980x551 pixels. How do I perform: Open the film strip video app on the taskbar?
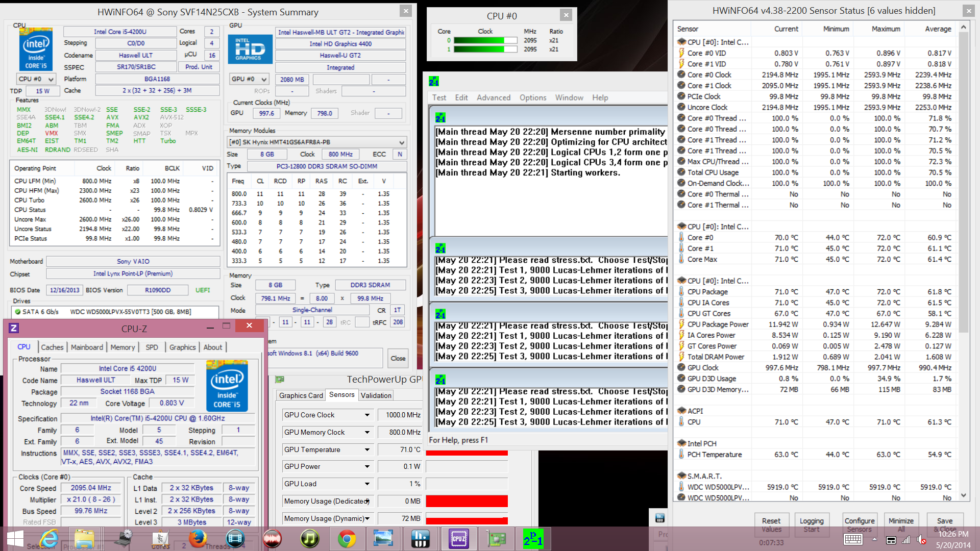click(x=235, y=539)
